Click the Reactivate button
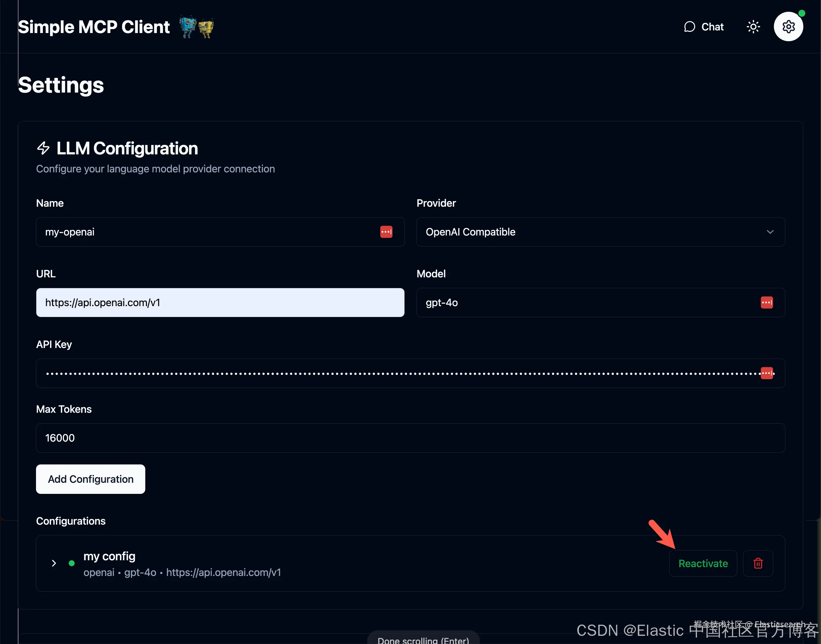Image resolution: width=821 pixels, height=644 pixels. pos(703,563)
